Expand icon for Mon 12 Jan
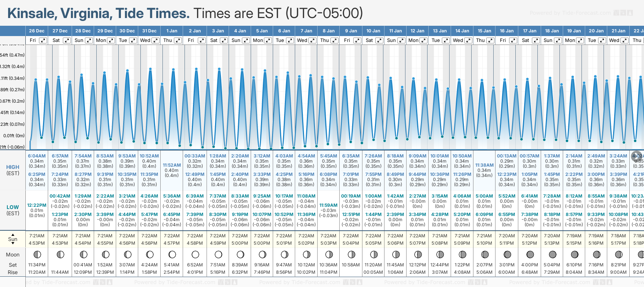Viewport: 644px width, 287px height. 423,40
